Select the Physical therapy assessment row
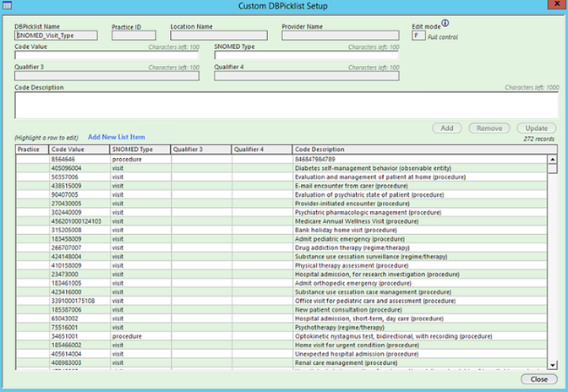This screenshot has width=568, height=392. [281, 265]
